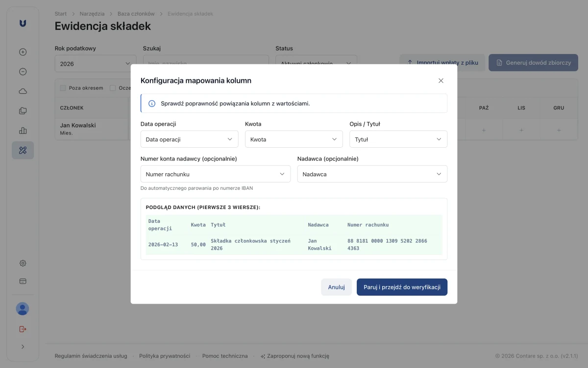Open the stacked documents sidebar icon
Viewport: 588px width, 368px height.
(23, 111)
